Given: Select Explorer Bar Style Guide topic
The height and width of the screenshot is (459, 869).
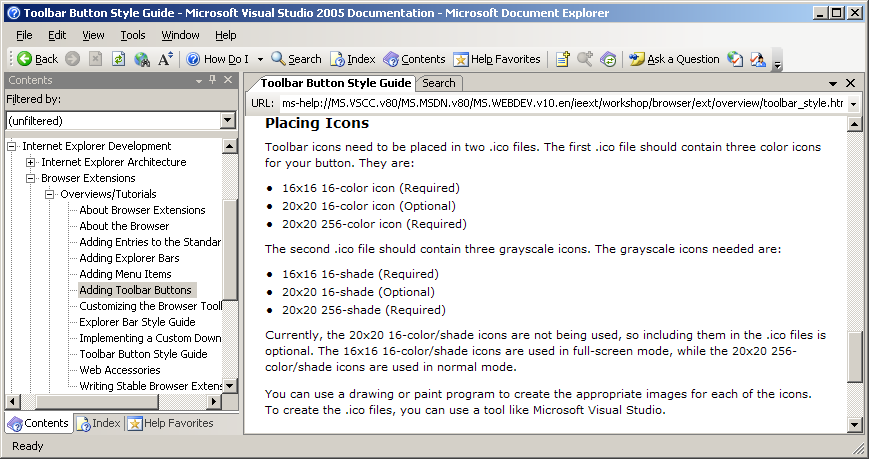Looking at the screenshot, I should 137,322.
